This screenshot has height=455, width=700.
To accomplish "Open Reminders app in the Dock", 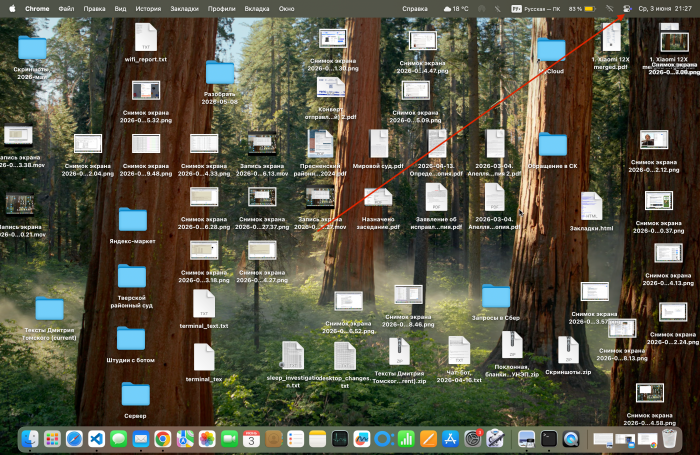I will tap(296, 439).
